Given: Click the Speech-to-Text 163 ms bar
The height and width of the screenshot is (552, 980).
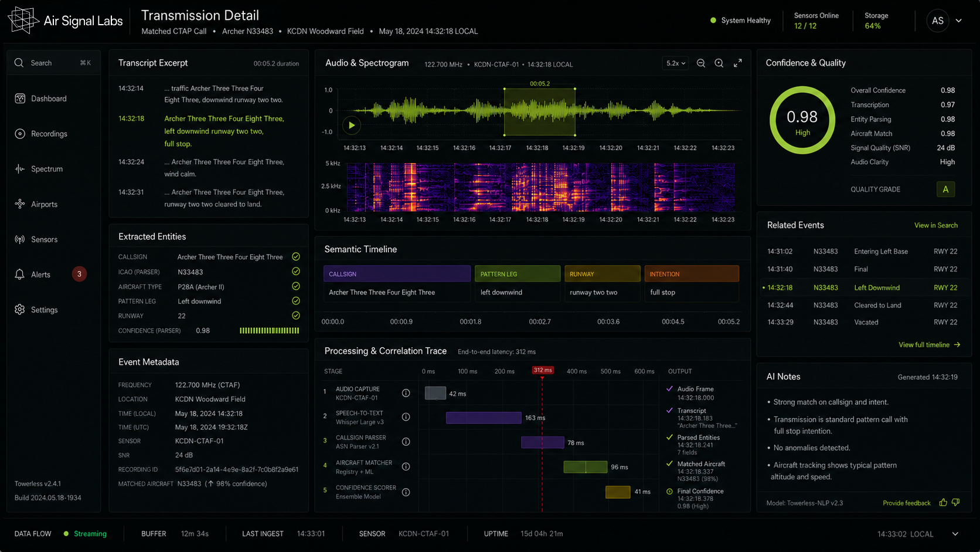Looking at the screenshot, I should click(x=484, y=418).
